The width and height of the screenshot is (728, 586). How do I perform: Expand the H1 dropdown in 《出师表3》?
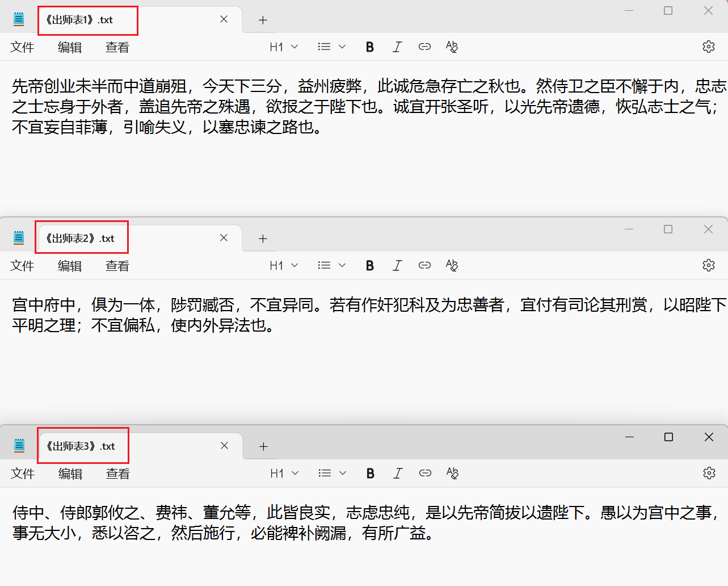284,473
